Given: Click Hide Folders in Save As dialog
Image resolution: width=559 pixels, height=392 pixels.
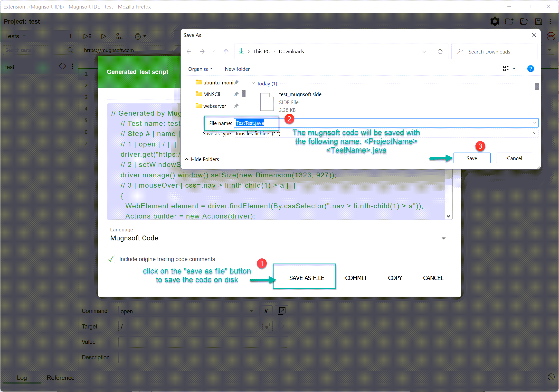Looking at the screenshot, I should pos(202,159).
